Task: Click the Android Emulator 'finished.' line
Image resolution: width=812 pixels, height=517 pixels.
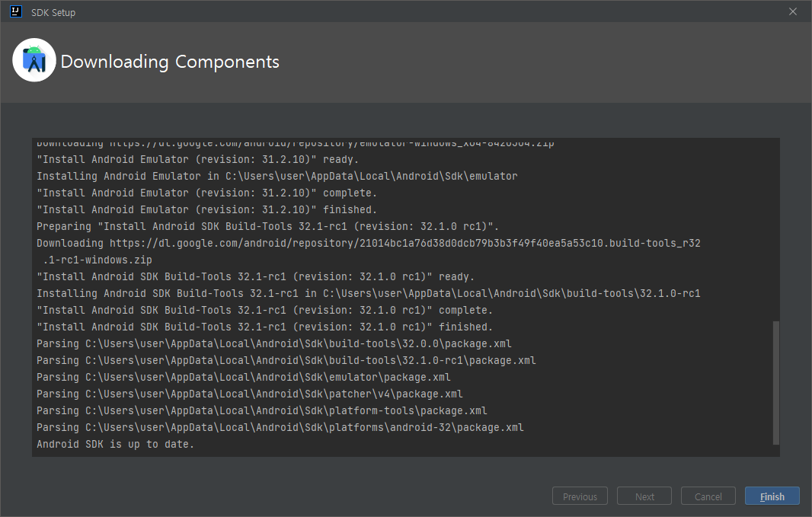Action: [206, 209]
